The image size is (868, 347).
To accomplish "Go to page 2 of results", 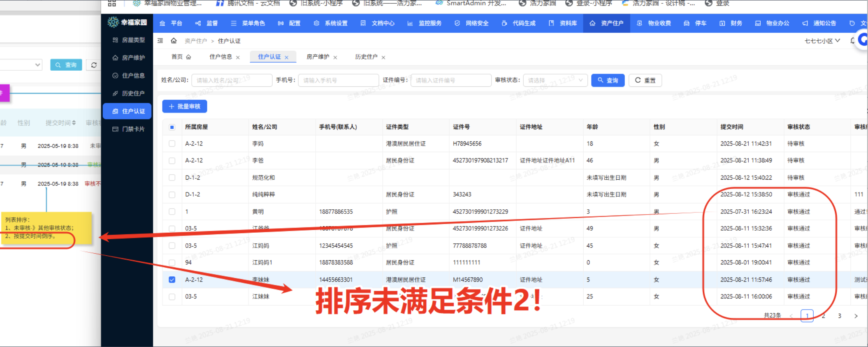I will pos(823,316).
